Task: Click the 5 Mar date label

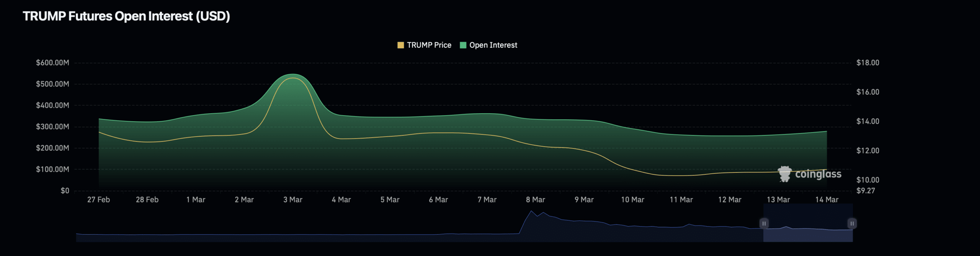Action: [x=390, y=200]
